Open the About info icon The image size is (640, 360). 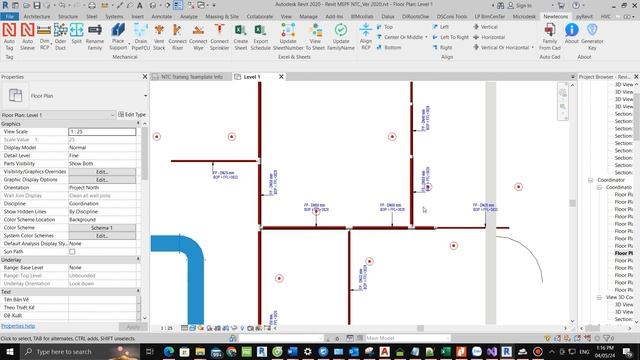point(572,33)
